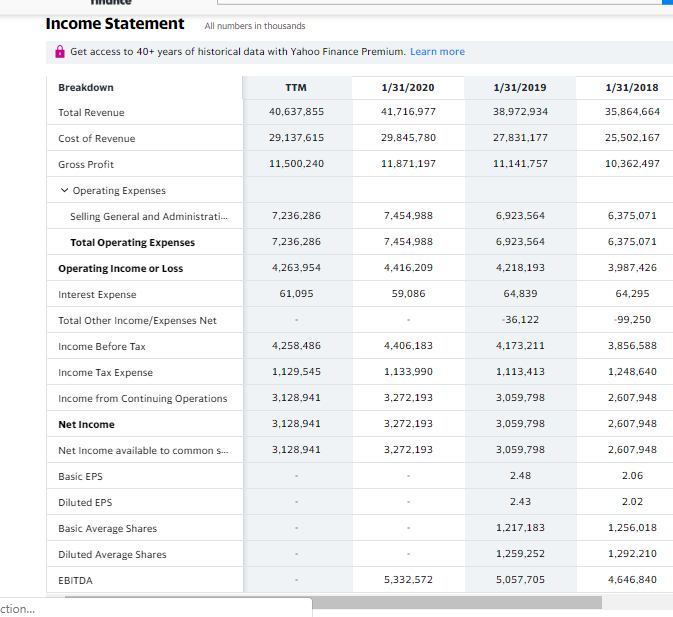Click the Breakdown column header
The height and width of the screenshot is (617, 673).
coord(86,88)
